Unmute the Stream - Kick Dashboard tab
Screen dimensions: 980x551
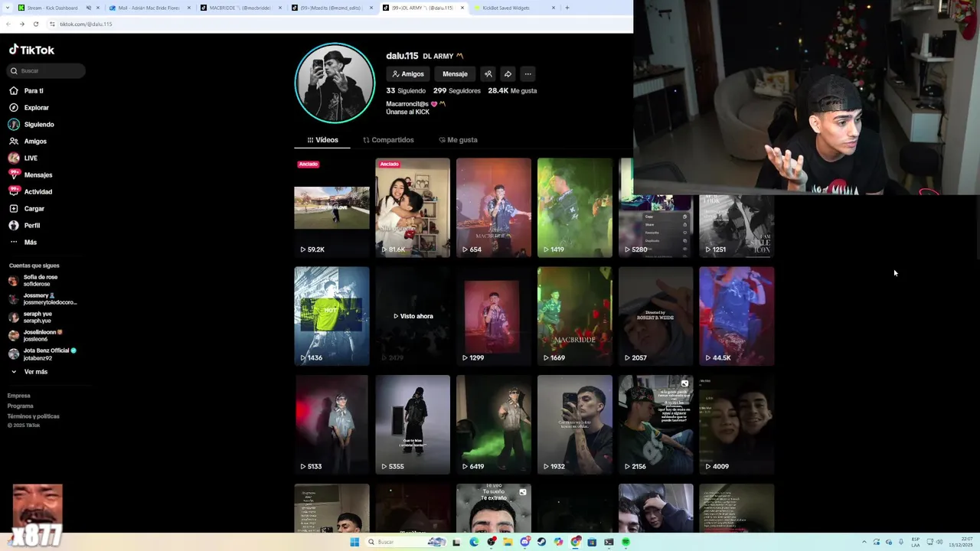88,8
